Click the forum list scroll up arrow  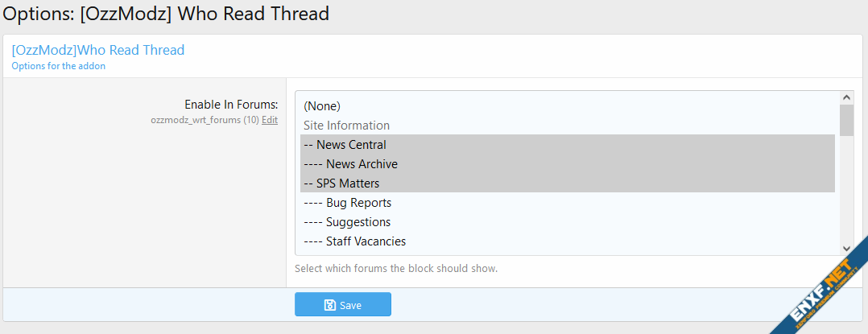[x=846, y=97]
